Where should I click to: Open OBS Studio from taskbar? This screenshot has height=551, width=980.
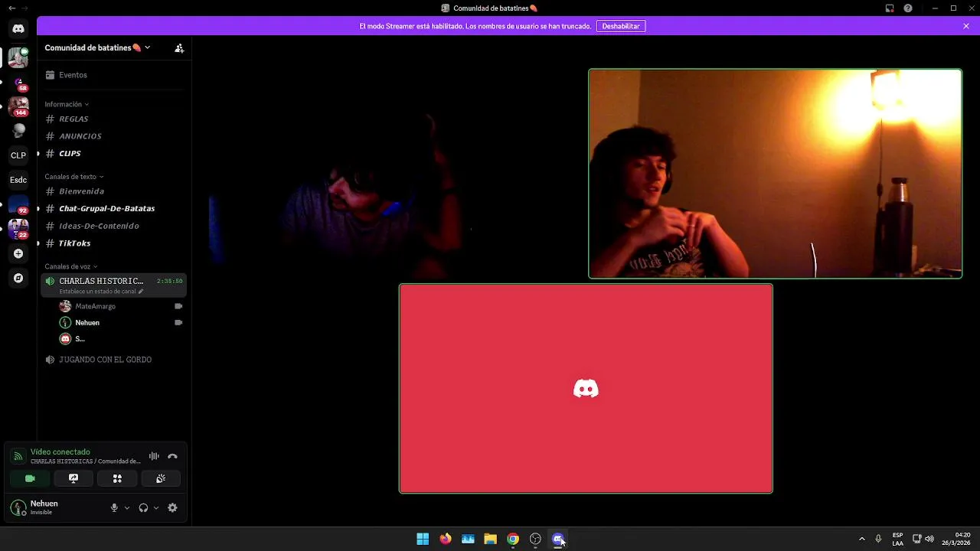pos(536,539)
